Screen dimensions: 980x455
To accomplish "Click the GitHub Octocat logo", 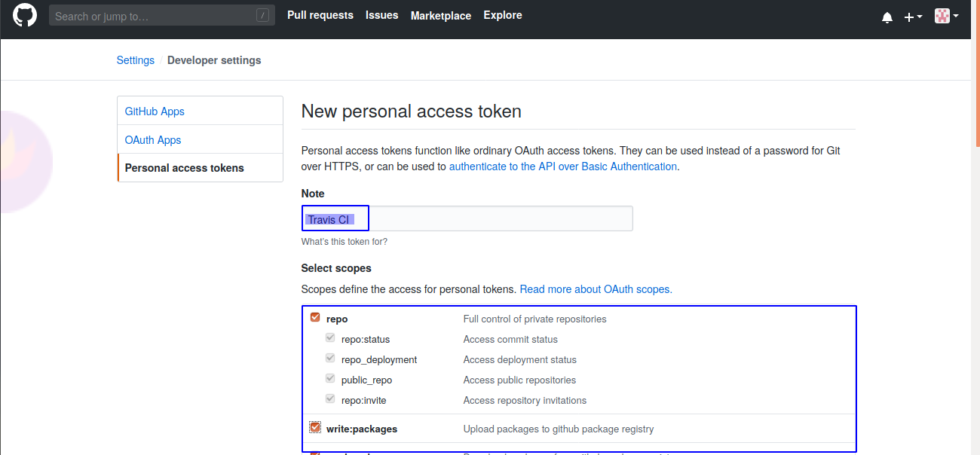I will tap(25, 16).
